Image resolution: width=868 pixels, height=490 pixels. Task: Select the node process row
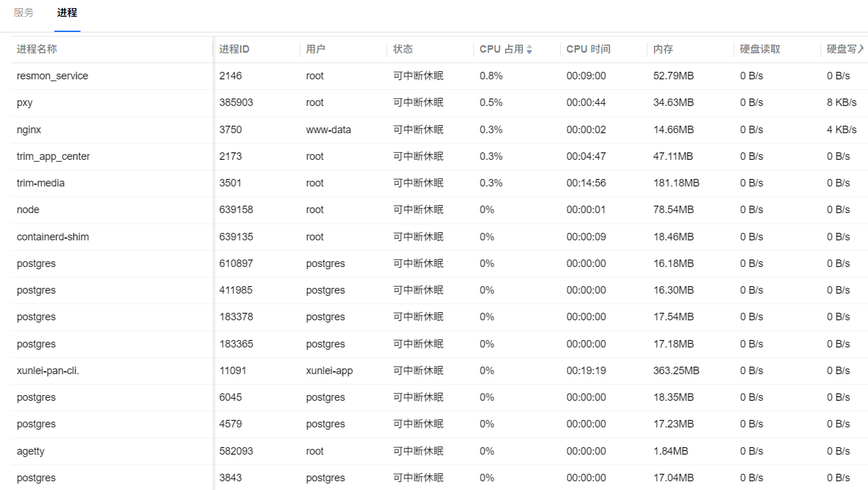[439, 210]
